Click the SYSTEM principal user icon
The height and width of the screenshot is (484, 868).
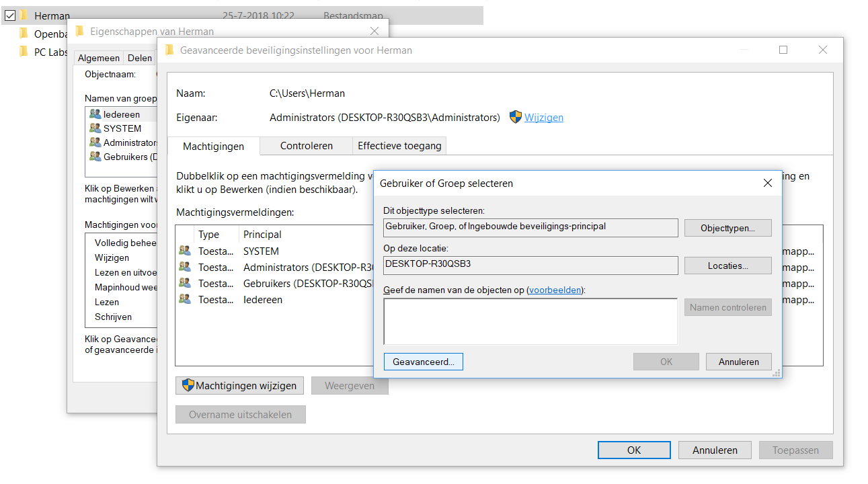coord(185,251)
